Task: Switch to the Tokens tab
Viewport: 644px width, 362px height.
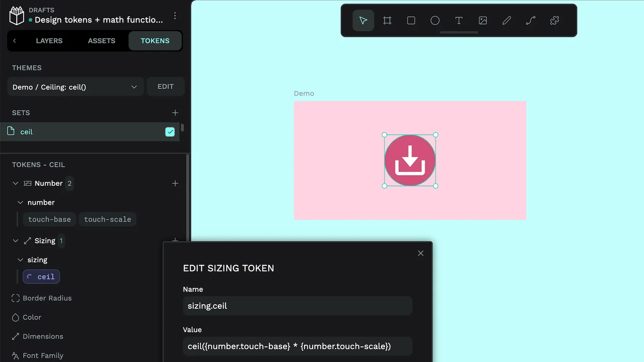Action: point(155,41)
